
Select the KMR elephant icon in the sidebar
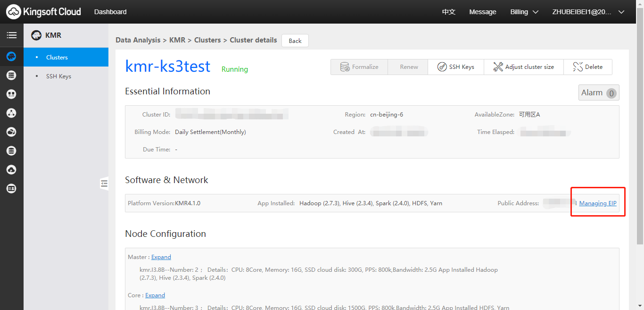(x=11, y=57)
